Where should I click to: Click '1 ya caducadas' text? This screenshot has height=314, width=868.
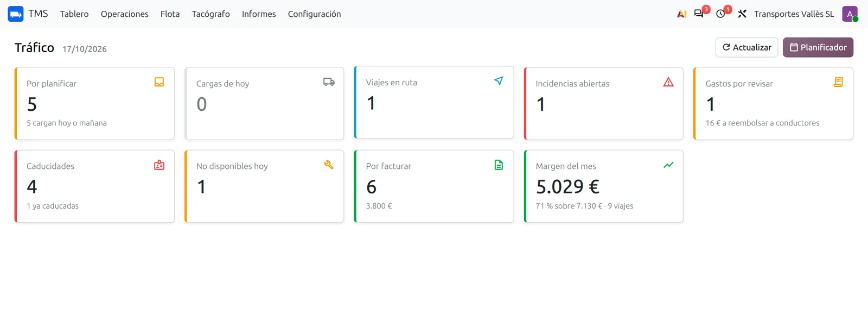point(53,206)
